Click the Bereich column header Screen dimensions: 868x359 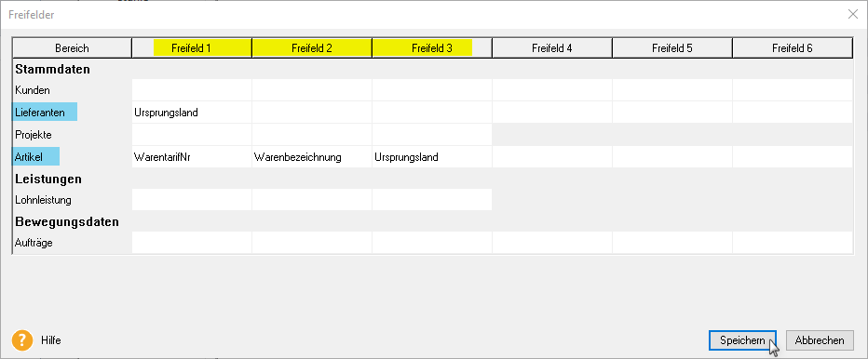click(72, 48)
